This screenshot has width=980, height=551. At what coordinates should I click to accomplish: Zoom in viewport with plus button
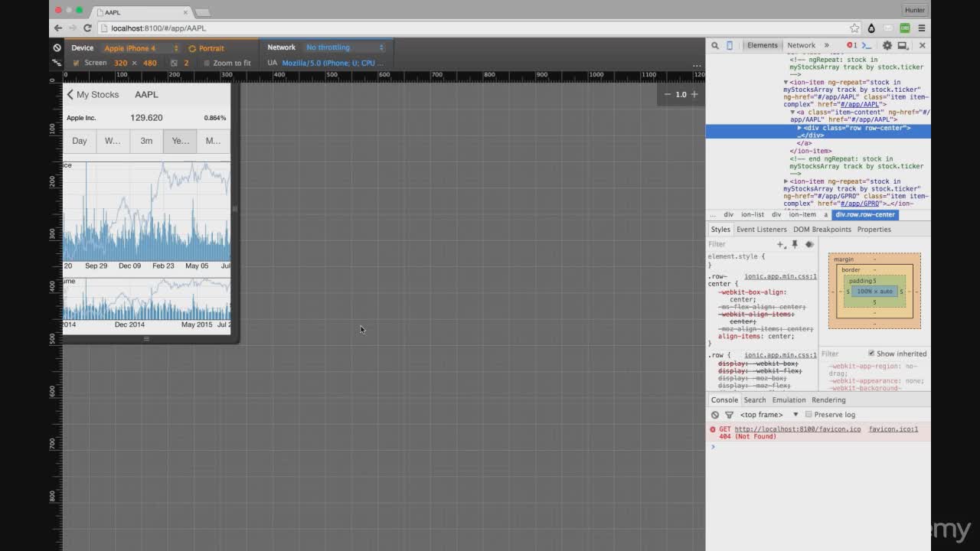pos(694,94)
